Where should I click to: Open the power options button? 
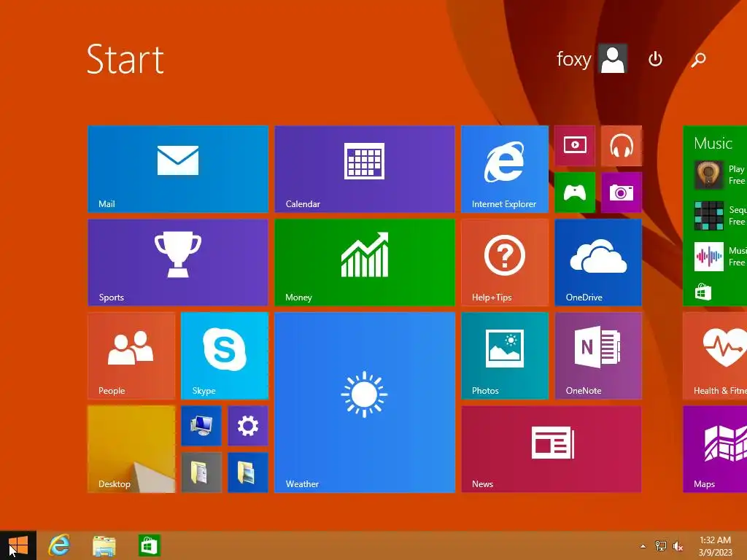(x=655, y=59)
